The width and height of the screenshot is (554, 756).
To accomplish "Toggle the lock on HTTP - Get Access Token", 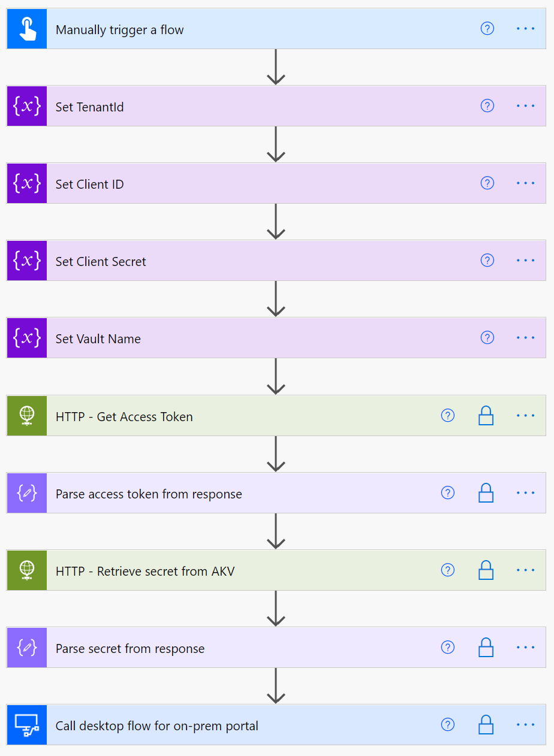I will click(486, 415).
